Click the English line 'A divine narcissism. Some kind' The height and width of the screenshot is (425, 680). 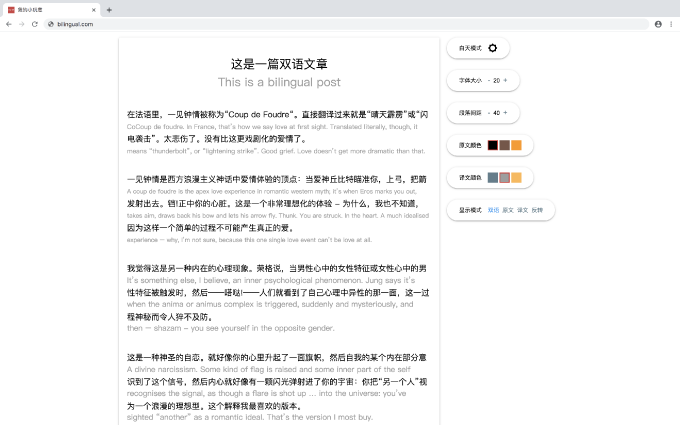click(x=268, y=369)
